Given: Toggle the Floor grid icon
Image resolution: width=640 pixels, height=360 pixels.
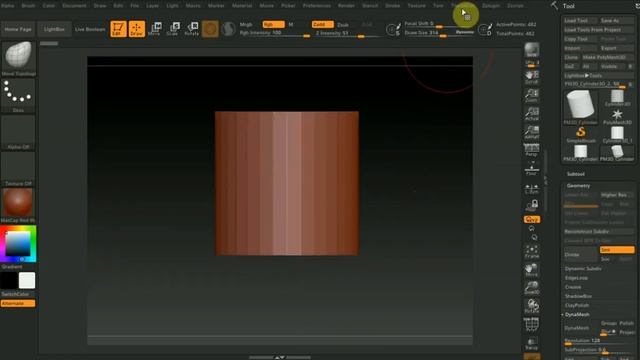Looking at the screenshot, I should (532, 169).
